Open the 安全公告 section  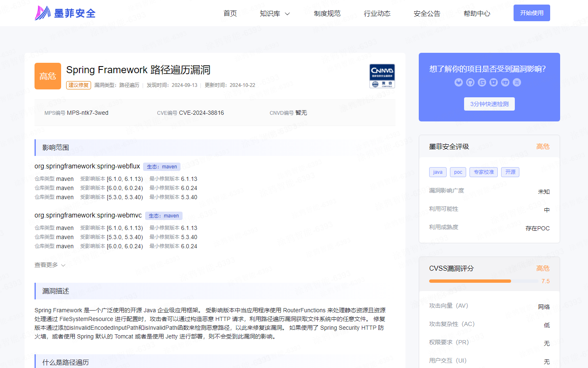(x=427, y=13)
